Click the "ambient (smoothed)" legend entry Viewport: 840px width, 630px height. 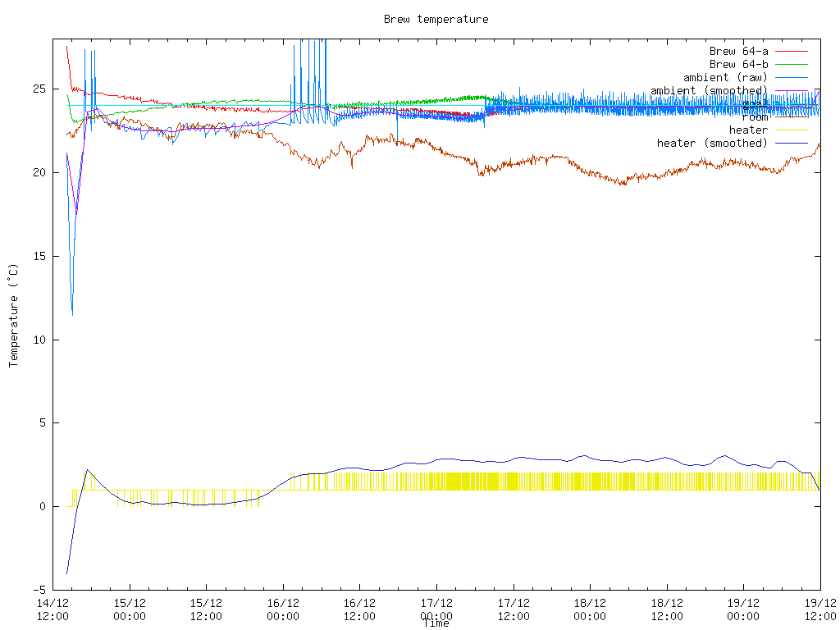[x=709, y=90]
